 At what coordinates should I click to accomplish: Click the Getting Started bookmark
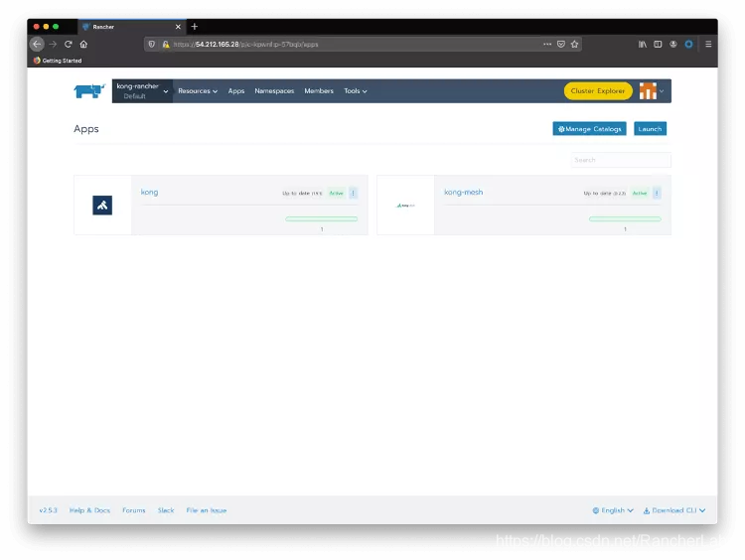point(58,61)
